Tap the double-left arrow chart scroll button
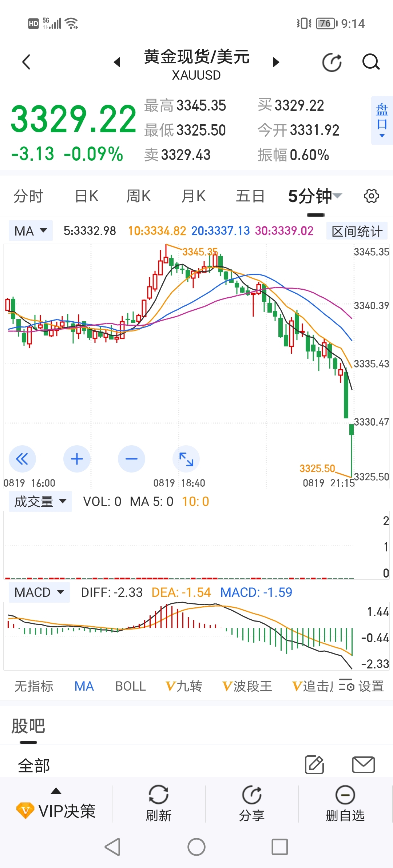 (x=22, y=459)
